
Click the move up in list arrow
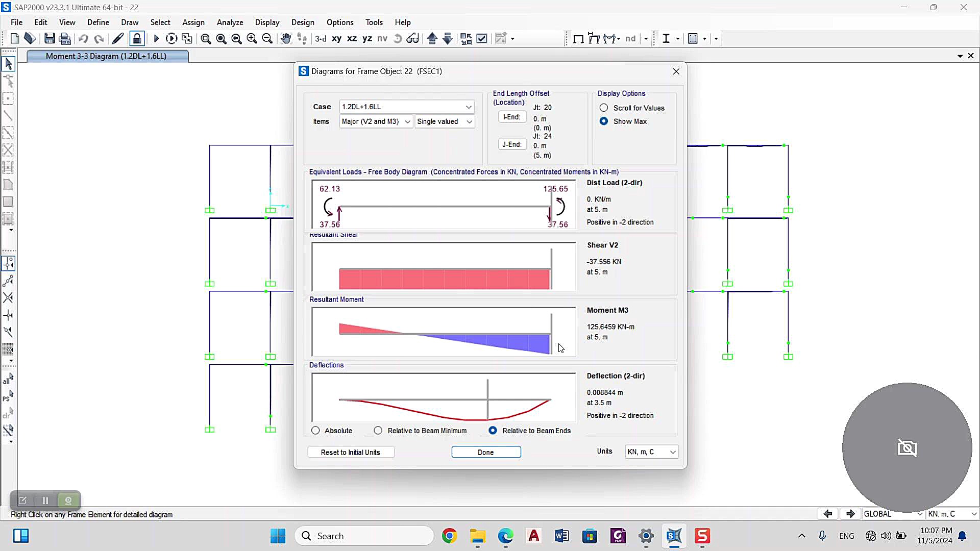pos(432,39)
